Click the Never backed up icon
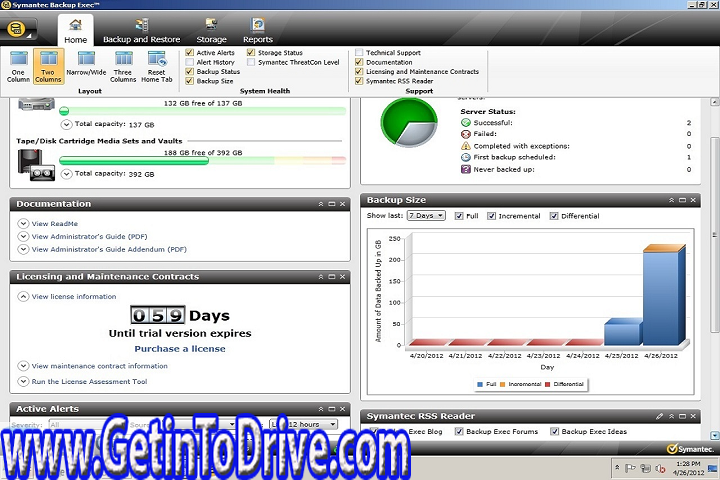 (466, 169)
